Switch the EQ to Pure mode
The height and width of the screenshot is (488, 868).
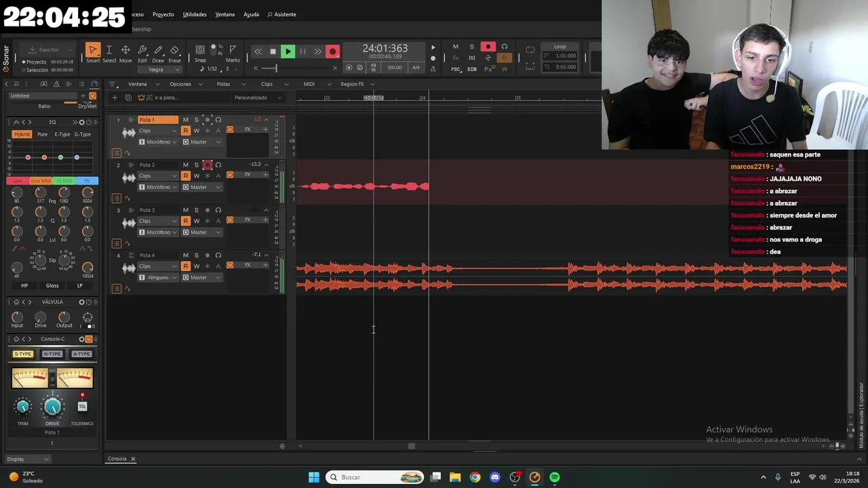(42, 134)
